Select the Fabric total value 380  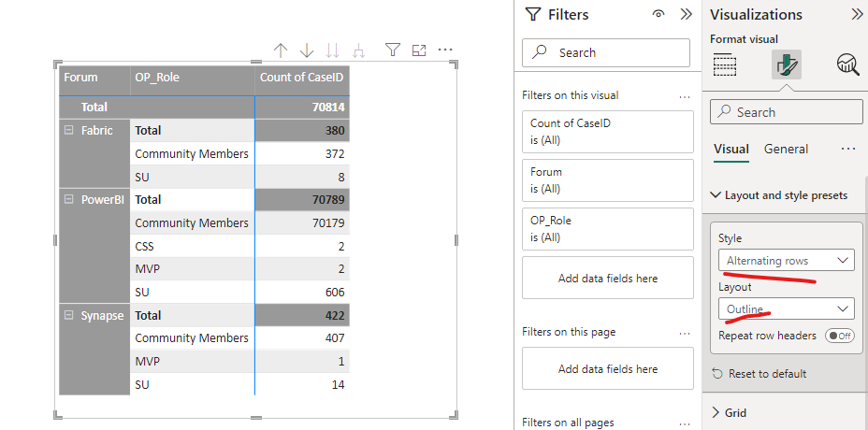click(x=335, y=131)
